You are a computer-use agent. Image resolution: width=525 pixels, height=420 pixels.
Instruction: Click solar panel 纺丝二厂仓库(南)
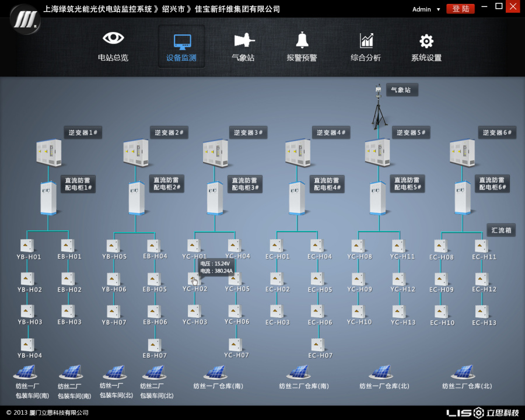click(x=299, y=372)
